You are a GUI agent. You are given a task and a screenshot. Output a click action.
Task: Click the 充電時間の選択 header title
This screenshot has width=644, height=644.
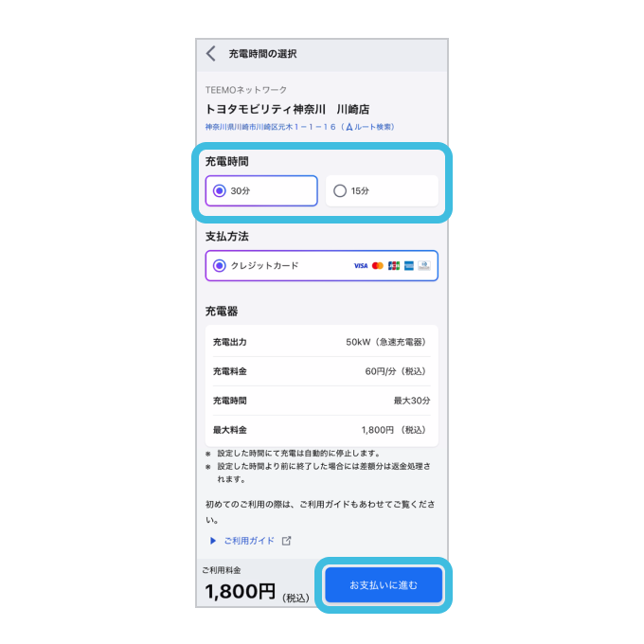coord(262,54)
